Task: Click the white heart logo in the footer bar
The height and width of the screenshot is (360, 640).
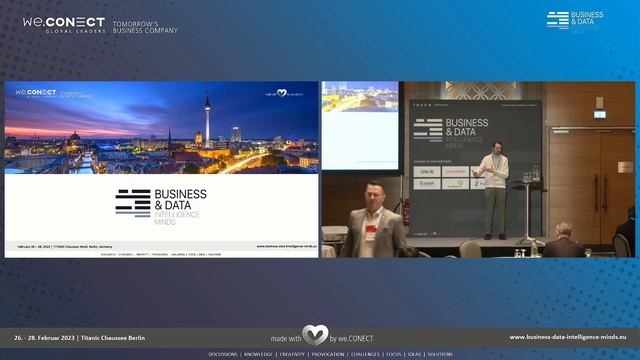Action: pyautogui.click(x=315, y=335)
